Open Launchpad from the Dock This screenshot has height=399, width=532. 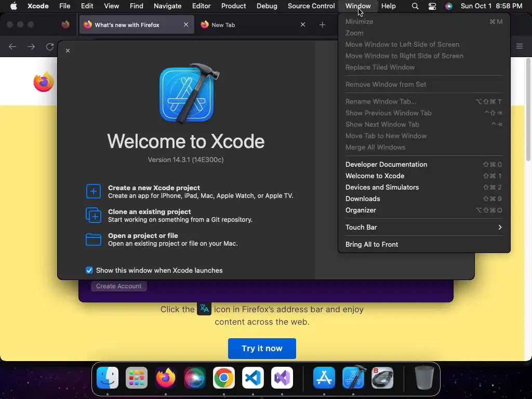click(x=137, y=378)
